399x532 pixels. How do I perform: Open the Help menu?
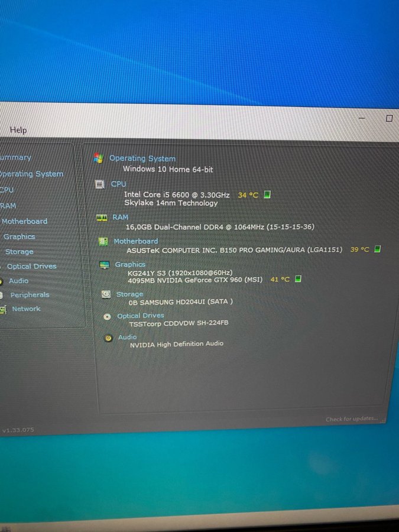[x=18, y=130]
